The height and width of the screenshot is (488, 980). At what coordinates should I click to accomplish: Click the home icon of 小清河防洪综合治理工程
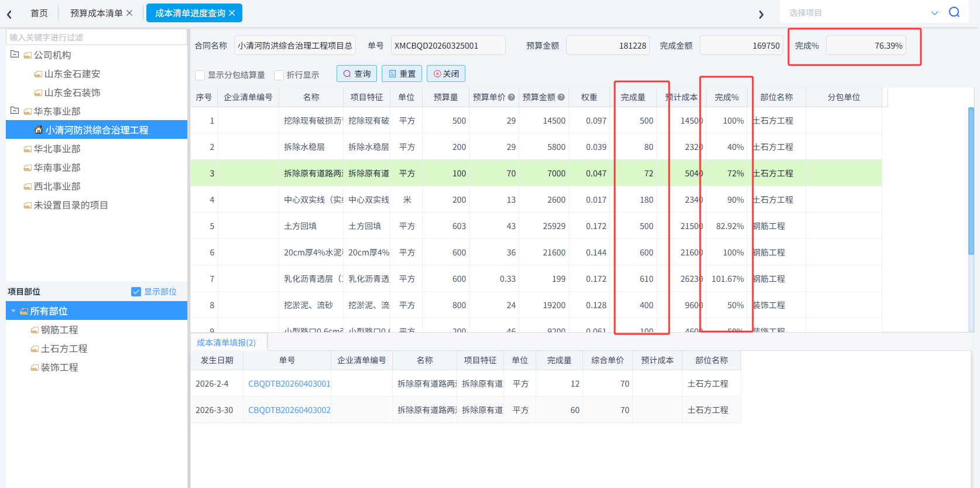pos(39,129)
